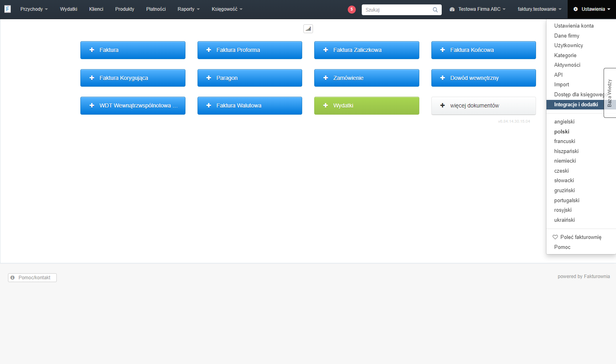The height and width of the screenshot is (364, 616).
Task: Switch language to angielski
Action: tap(564, 122)
